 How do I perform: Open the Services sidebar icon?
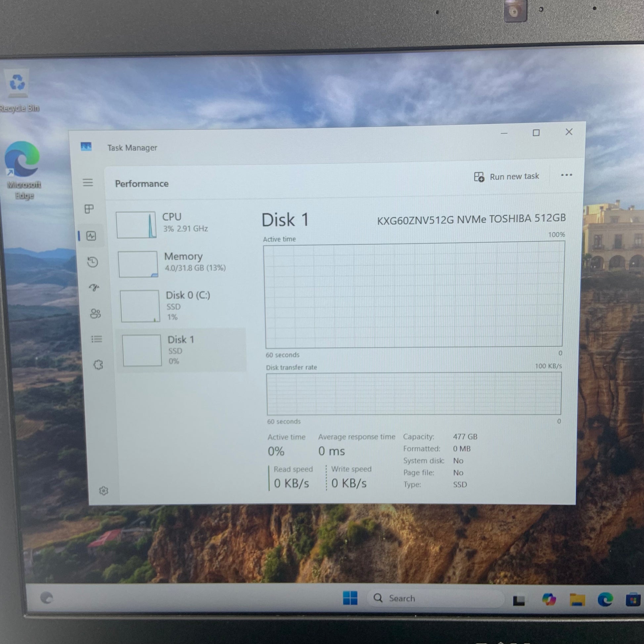tap(98, 365)
